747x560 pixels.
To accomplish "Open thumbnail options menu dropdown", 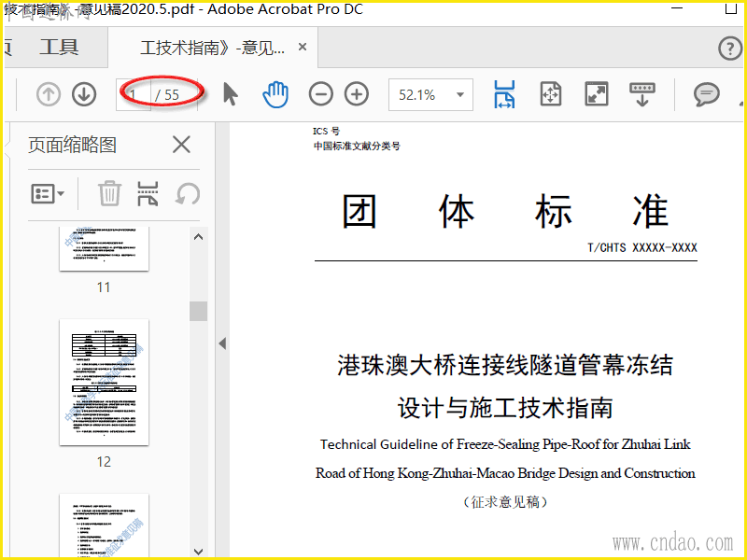I will tap(48, 194).
